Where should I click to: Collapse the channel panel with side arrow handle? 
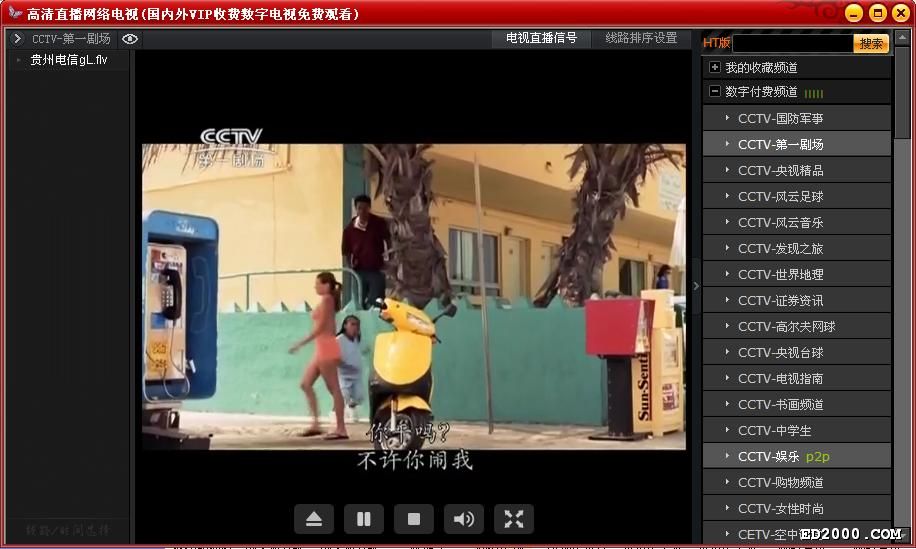click(x=696, y=286)
